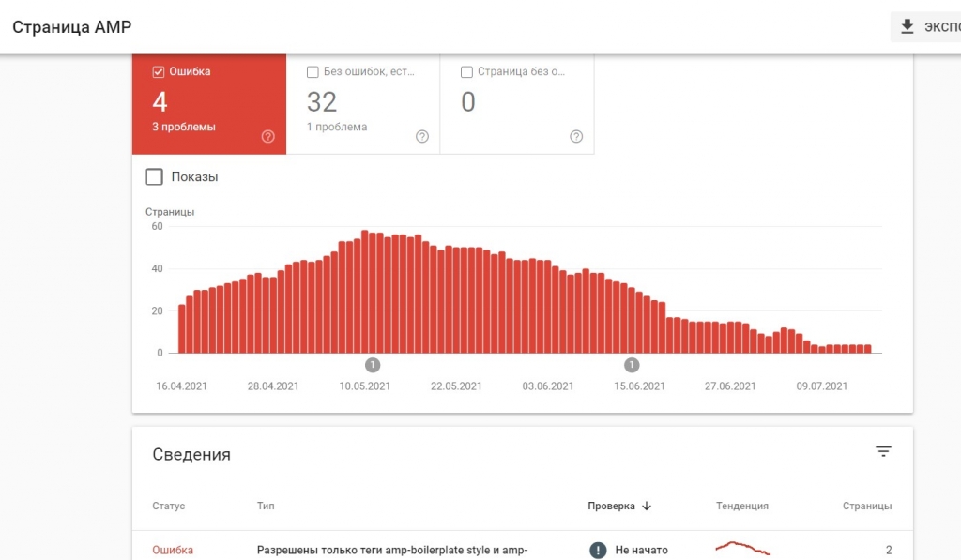The height and width of the screenshot is (560, 961).
Task: Open help icon in the Ошибка card
Action: [267, 137]
